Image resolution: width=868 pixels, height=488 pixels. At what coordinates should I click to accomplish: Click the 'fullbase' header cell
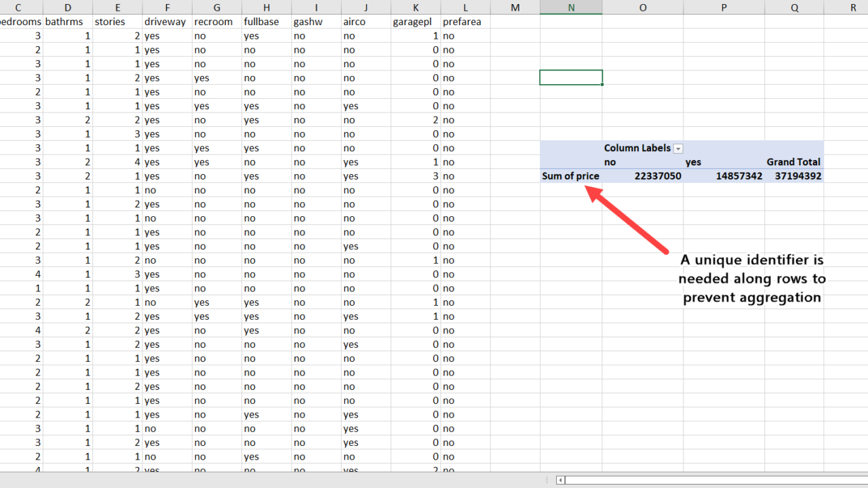click(267, 22)
